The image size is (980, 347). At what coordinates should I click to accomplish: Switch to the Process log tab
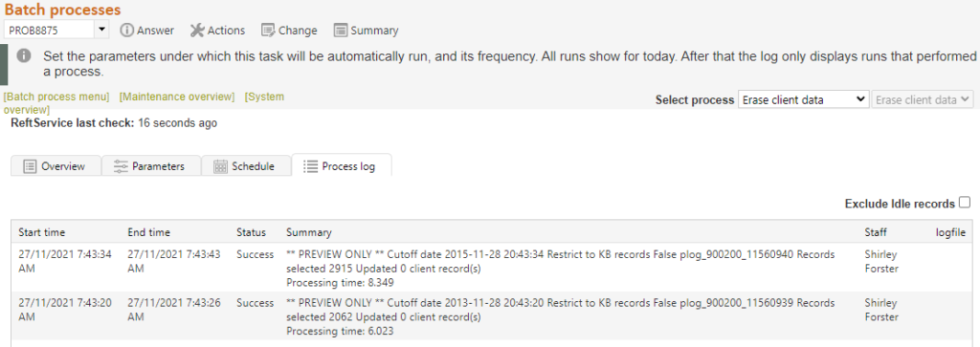pos(342,165)
